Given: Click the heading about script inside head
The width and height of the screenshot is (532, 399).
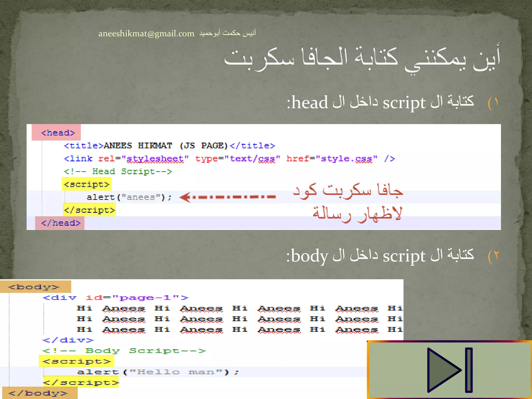Looking at the screenshot, I should tap(381, 102).
